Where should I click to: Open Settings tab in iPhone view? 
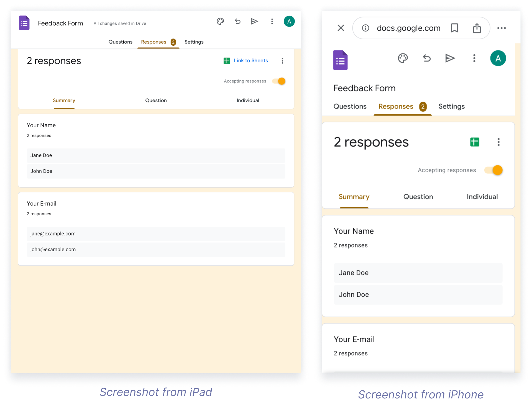451,106
